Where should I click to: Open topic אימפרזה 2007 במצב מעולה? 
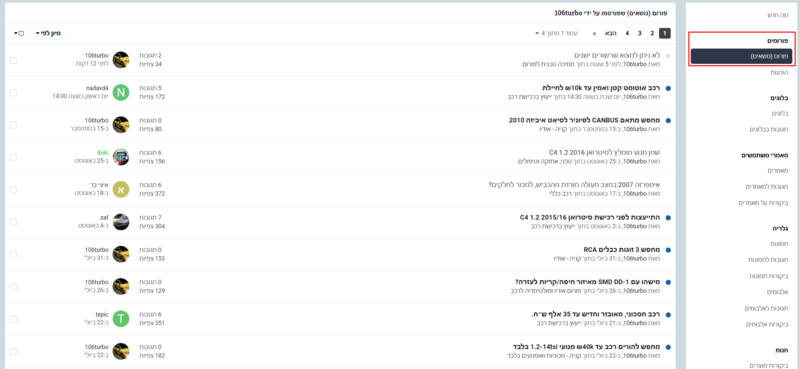(x=574, y=185)
